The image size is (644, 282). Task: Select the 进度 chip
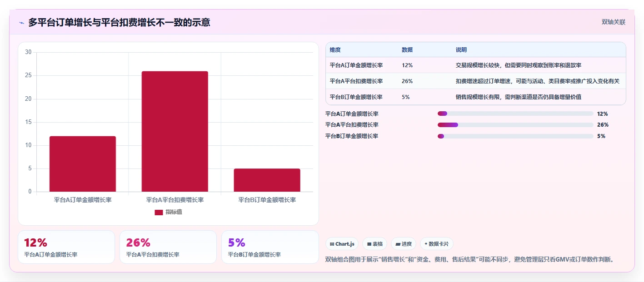click(404, 244)
